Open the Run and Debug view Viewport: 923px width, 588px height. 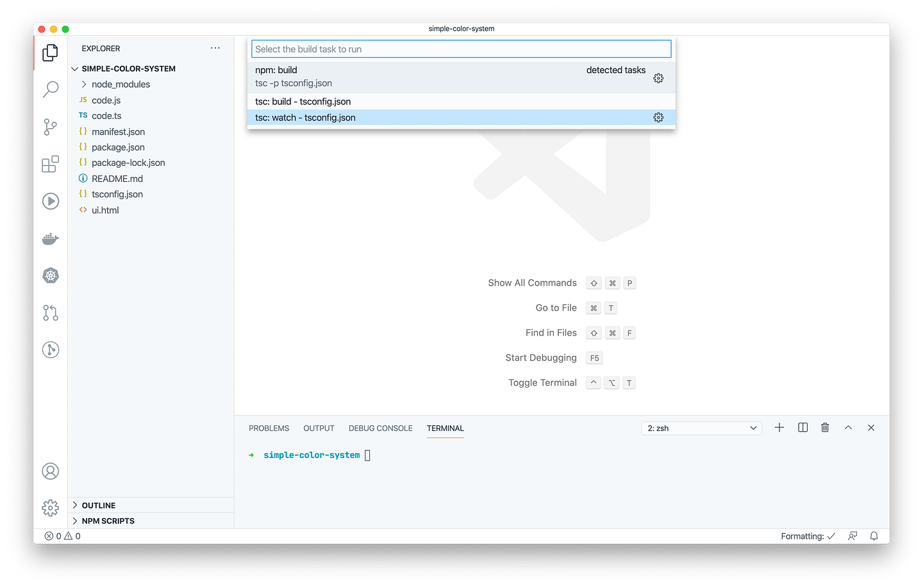[x=50, y=201]
